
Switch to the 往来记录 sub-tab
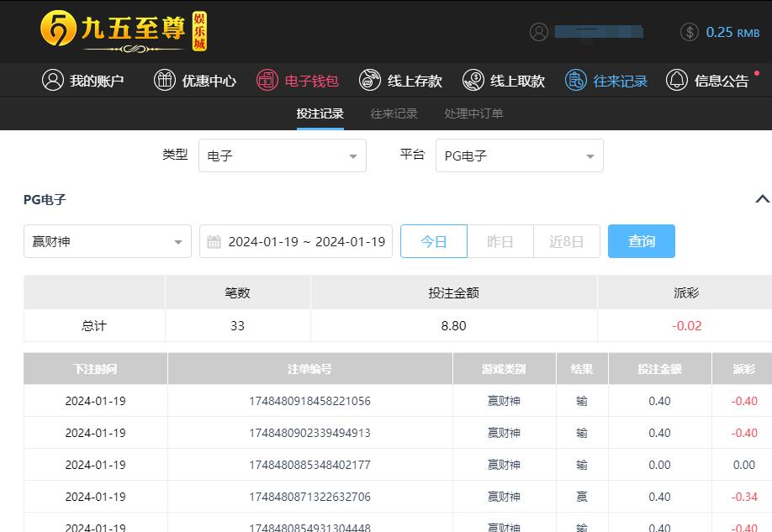click(394, 113)
